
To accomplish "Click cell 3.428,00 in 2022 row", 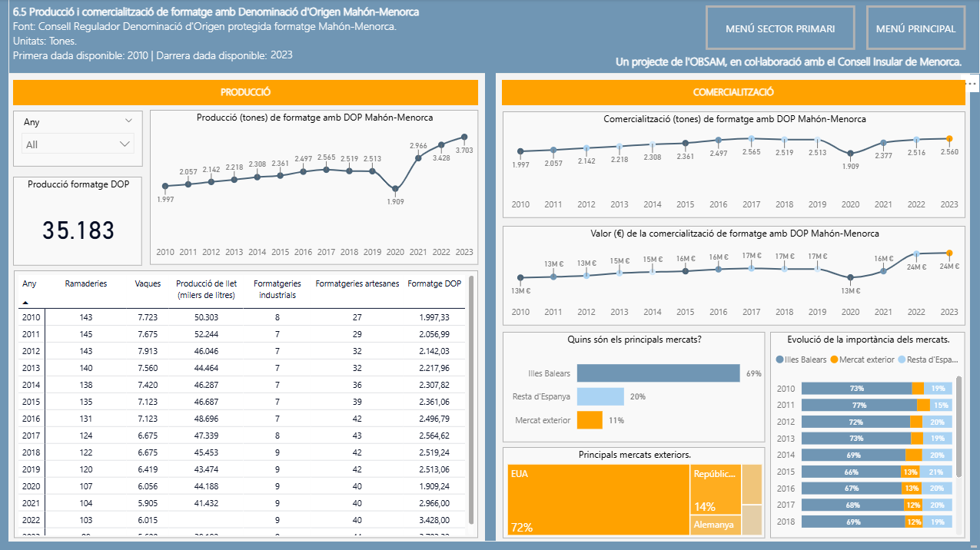I will [434, 520].
